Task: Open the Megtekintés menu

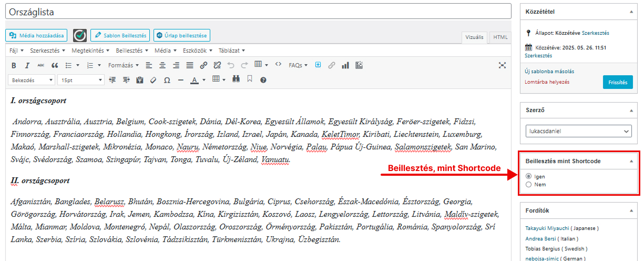Action: [x=90, y=51]
